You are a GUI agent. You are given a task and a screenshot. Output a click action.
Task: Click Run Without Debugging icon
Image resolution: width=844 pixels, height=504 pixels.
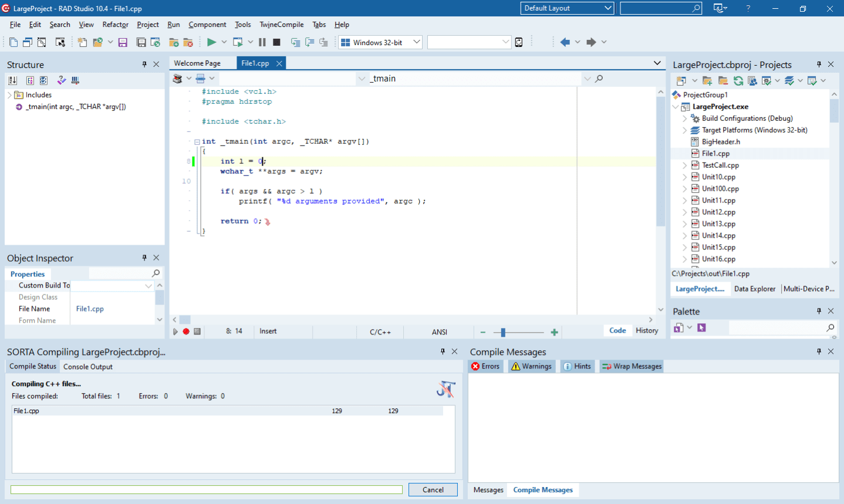[x=238, y=42]
